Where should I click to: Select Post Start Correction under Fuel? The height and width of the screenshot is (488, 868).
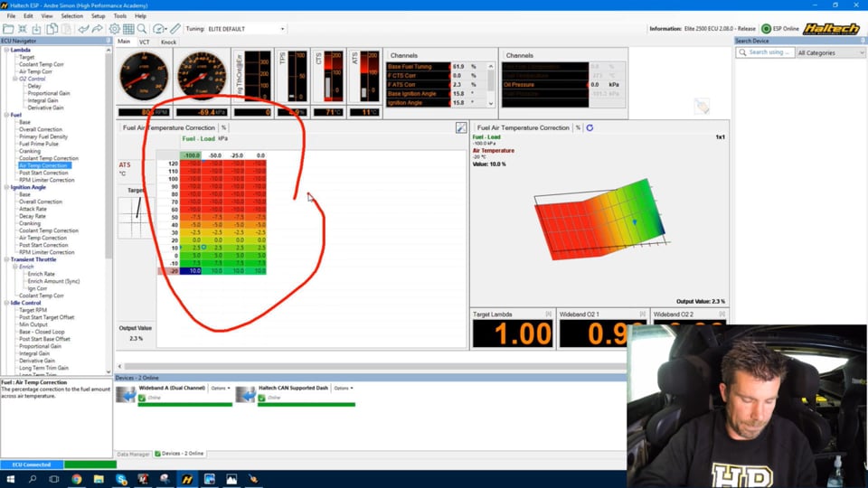[x=43, y=173]
